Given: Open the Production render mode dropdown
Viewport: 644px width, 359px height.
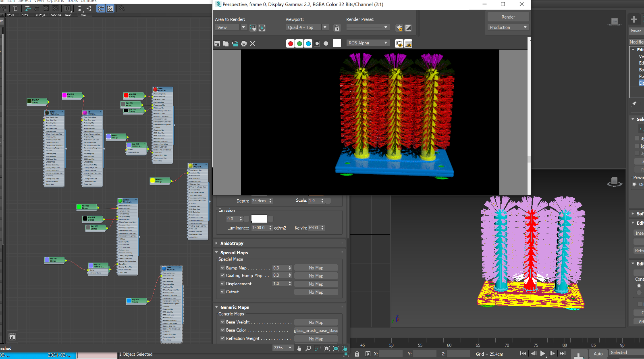Looking at the screenshot, I should 508,27.
